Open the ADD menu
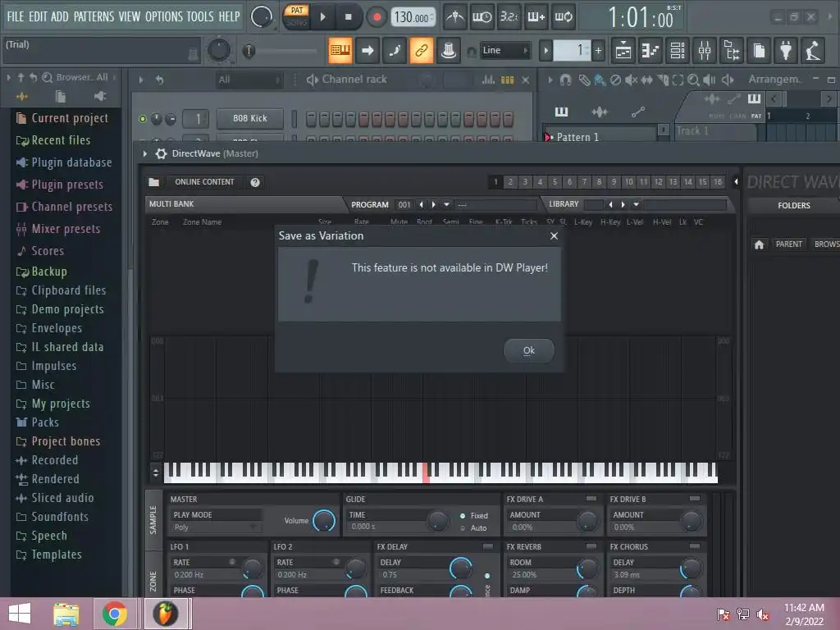Screen dimensions: 840x630 click(59, 16)
